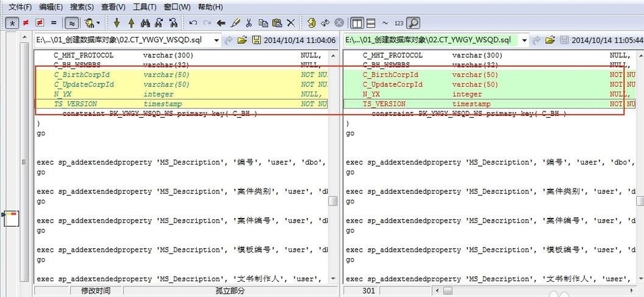Click the binoculars Find icon

(145, 23)
